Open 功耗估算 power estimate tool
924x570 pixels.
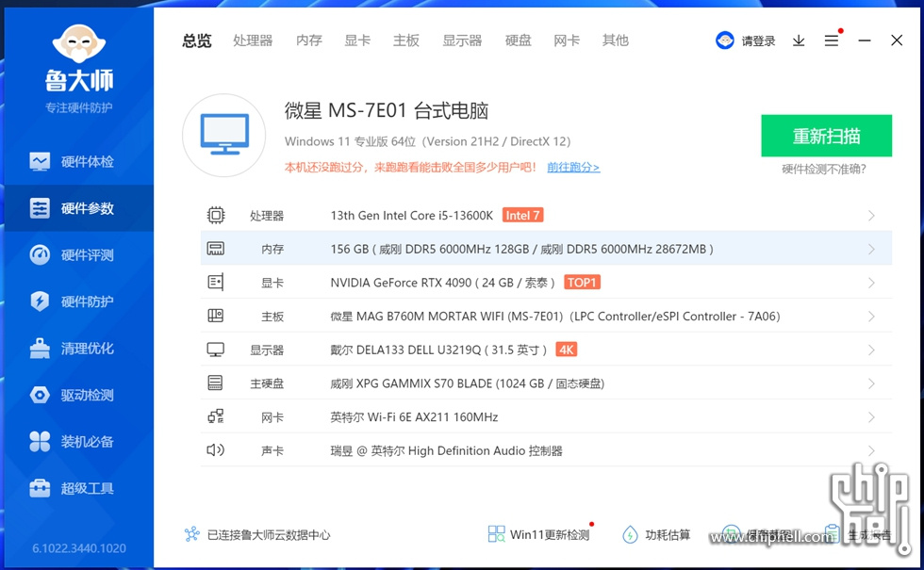coord(656,534)
